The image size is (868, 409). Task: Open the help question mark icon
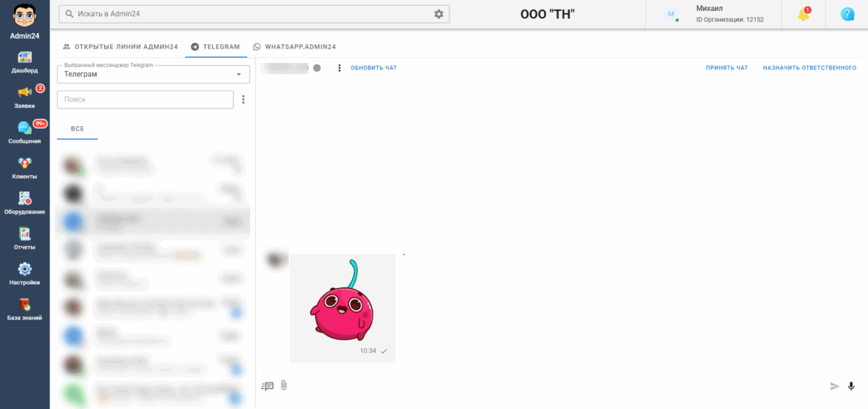(847, 14)
